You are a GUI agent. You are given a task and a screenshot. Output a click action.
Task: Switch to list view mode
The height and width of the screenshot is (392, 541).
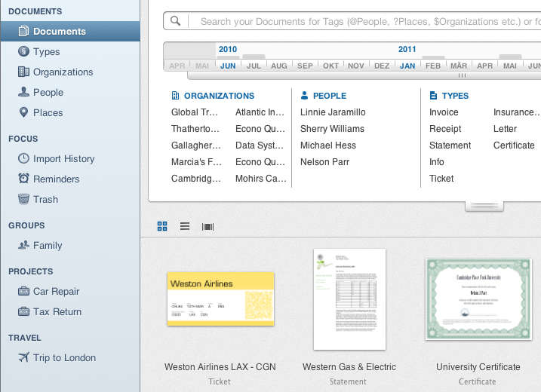[x=185, y=226]
